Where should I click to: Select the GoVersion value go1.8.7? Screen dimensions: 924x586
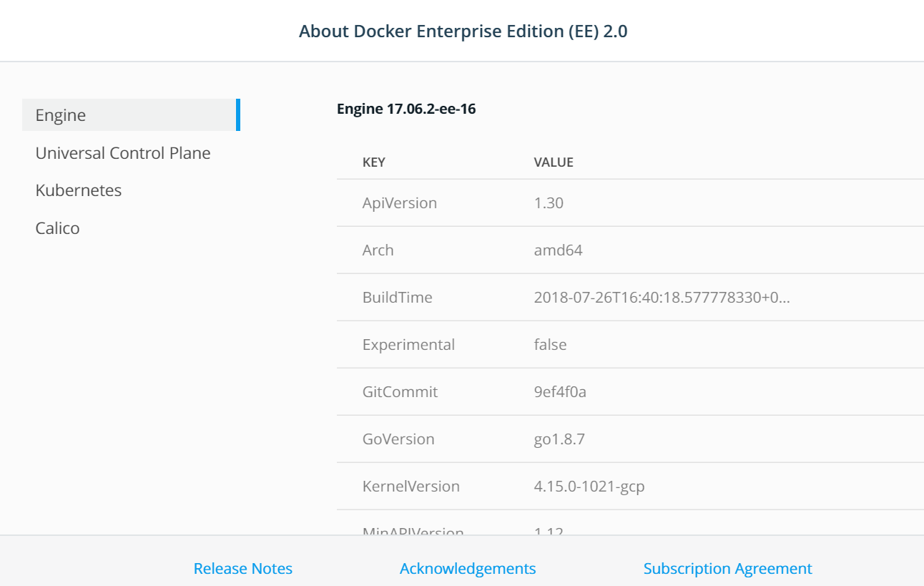[x=559, y=439]
